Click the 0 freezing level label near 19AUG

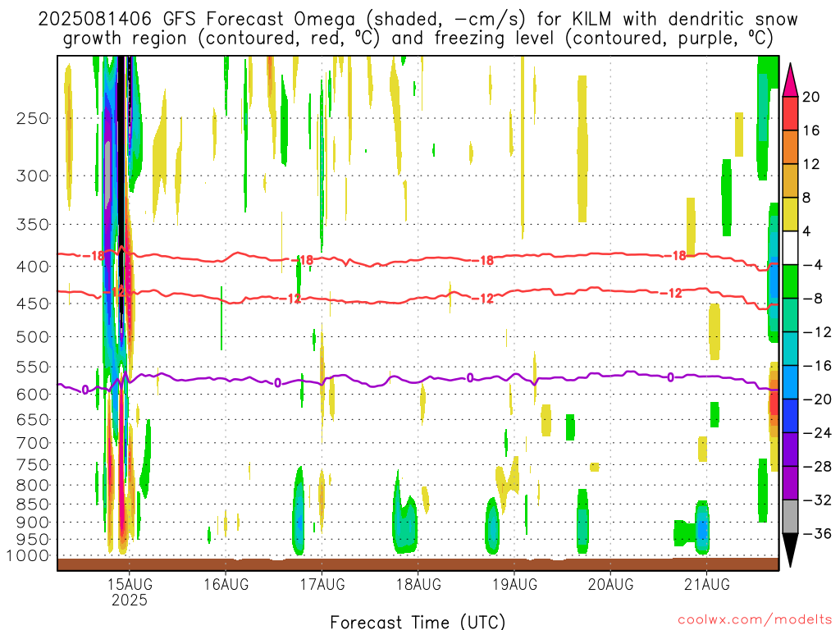(x=470, y=377)
